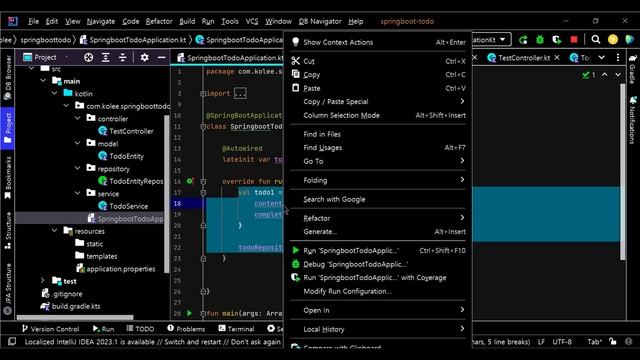Open editor tabs overflow menu (three dots)
The height and width of the screenshot is (360, 640).
pyautogui.click(x=618, y=58)
